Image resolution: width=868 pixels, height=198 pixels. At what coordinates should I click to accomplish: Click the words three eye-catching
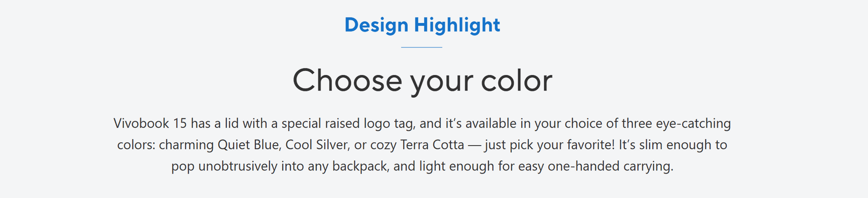pyautogui.click(x=676, y=124)
